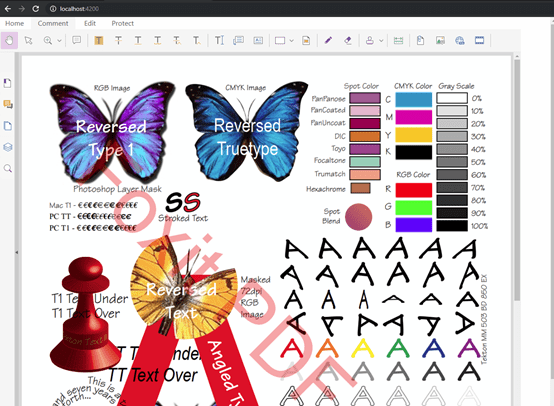Select the Textbox tool
This screenshot has height=406, width=554.
tap(258, 41)
